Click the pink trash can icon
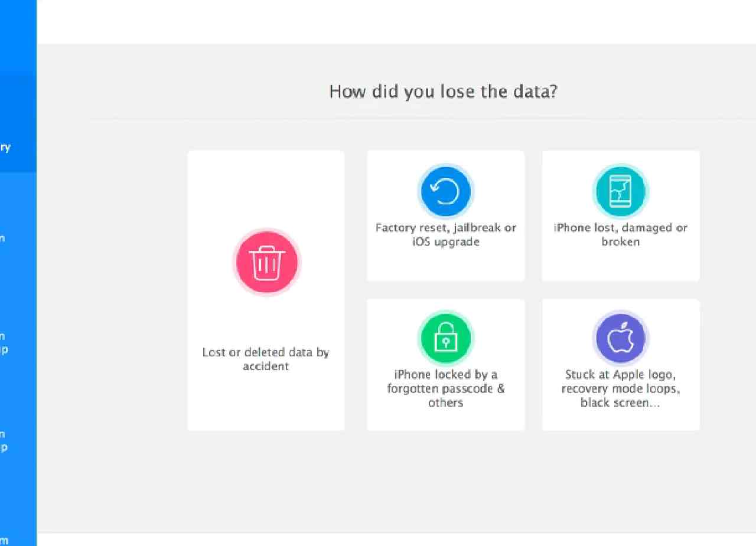The width and height of the screenshot is (756, 546). coord(266,263)
